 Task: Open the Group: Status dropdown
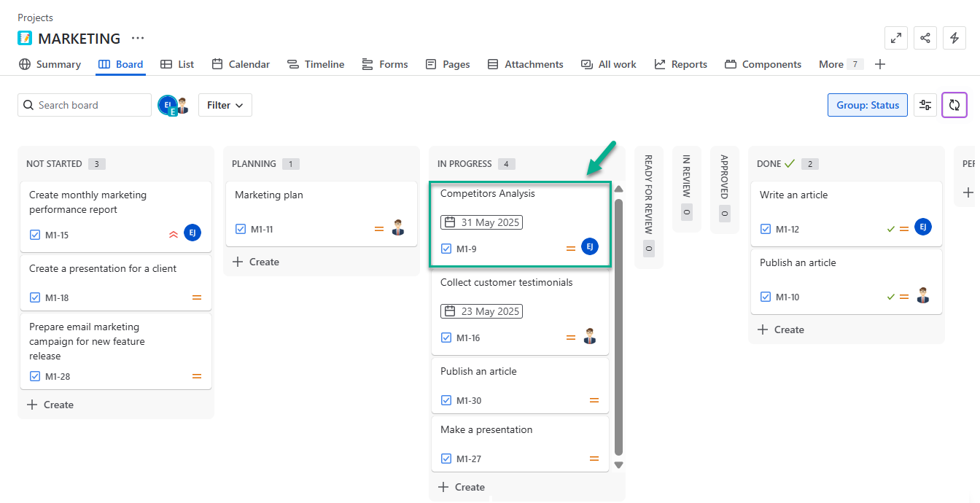coord(867,105)
